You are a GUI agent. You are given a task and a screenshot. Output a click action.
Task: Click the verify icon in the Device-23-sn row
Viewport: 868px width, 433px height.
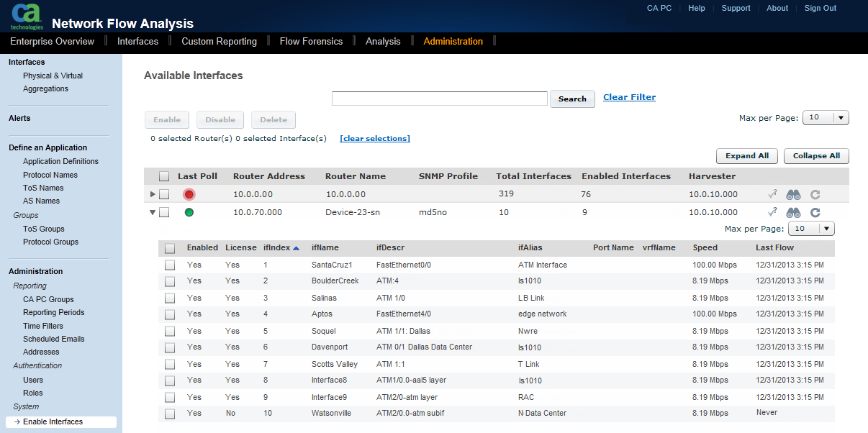point(772,212)
